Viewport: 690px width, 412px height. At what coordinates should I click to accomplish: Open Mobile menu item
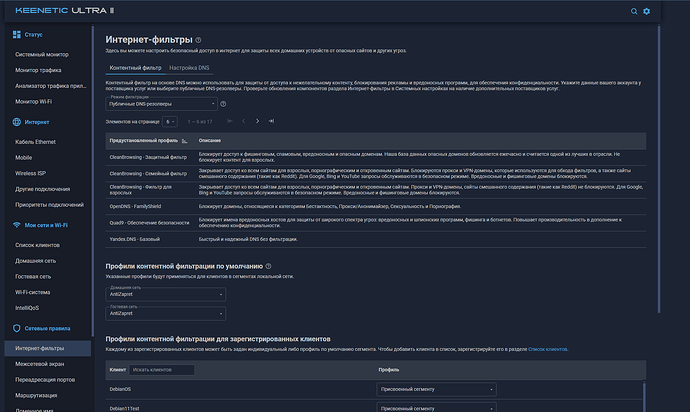coord(24,158)
